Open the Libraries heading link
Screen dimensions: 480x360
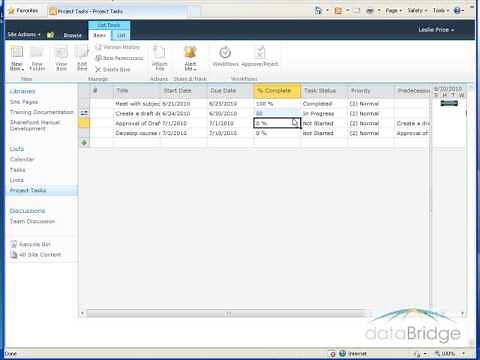23,91
